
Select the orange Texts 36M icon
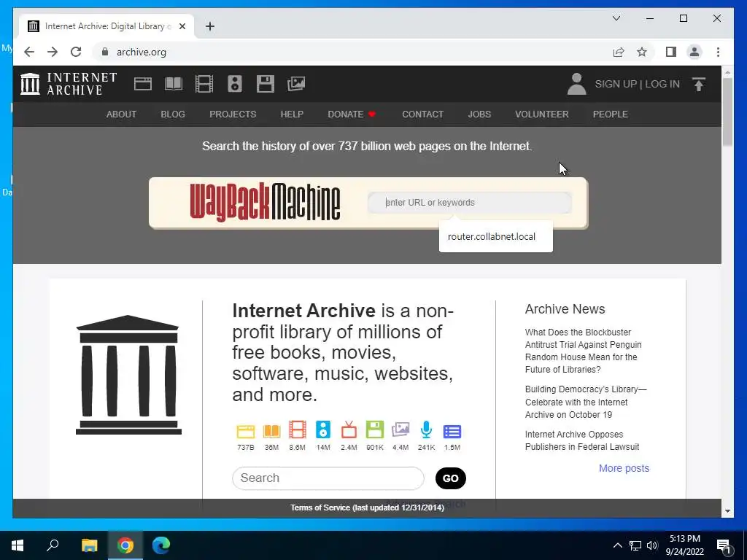click(x=271, y=431)
